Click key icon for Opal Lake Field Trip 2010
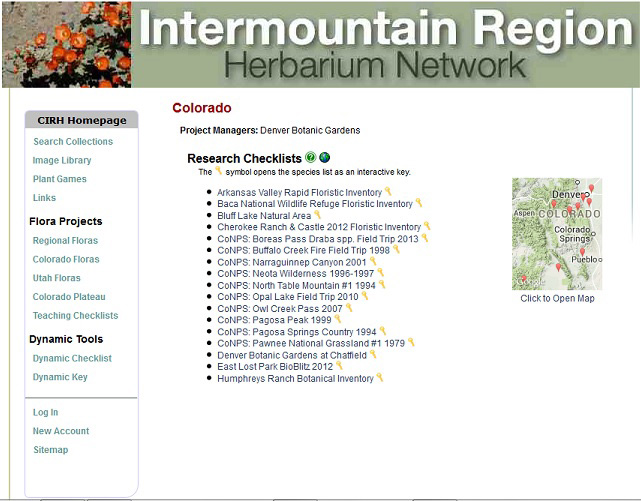Image resolution: width=641 pixels, height=501 pixels. (364, 297)
